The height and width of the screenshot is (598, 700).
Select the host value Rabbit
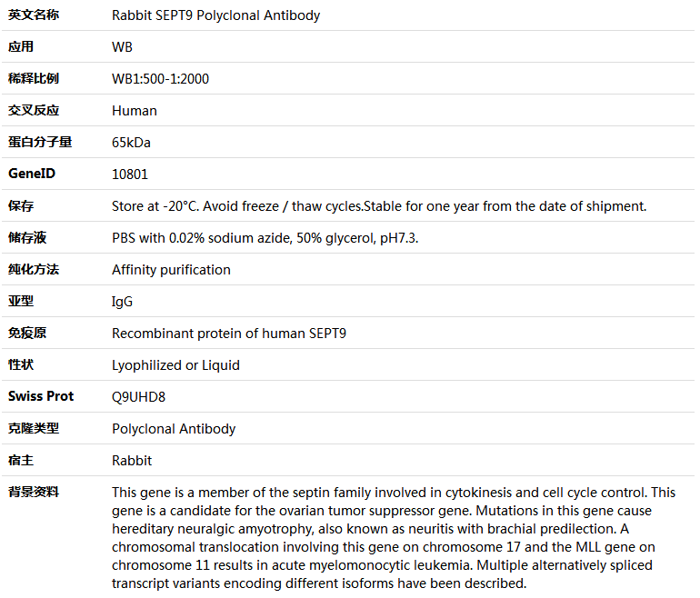pos(132,461)
